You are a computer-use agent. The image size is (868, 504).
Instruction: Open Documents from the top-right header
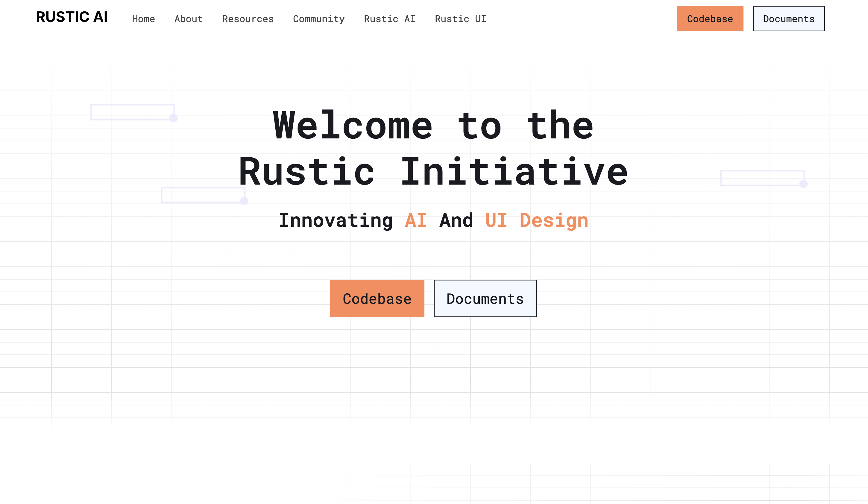point(789,19)
